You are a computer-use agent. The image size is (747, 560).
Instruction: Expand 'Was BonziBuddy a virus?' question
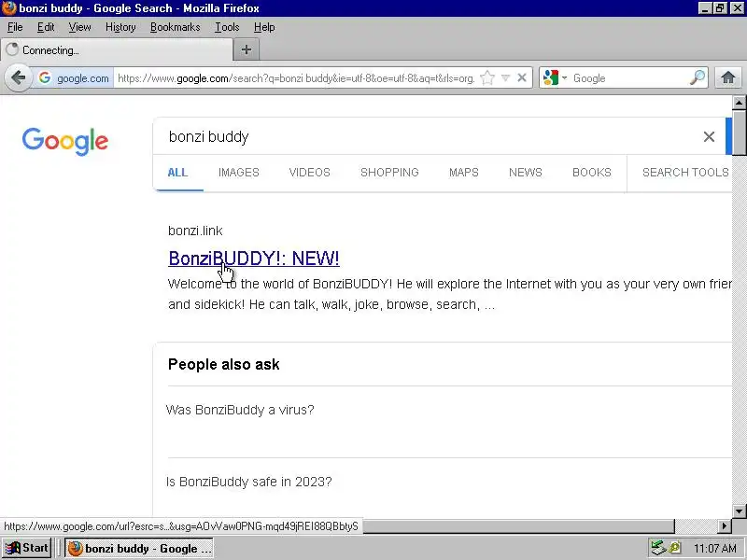pos(240,410)
